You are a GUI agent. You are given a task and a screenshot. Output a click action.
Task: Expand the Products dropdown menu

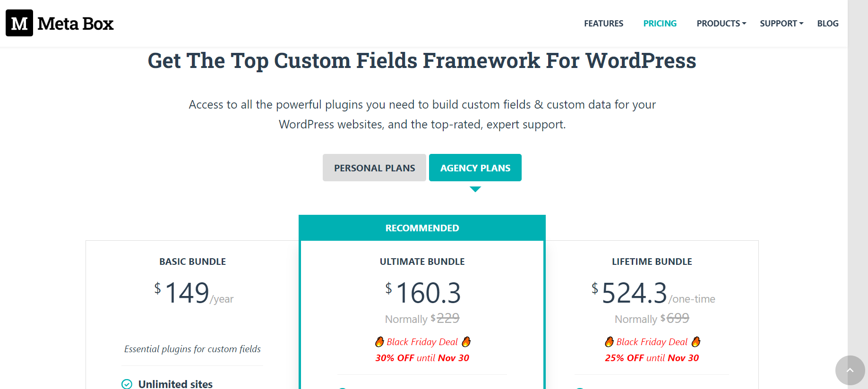[721, 24]
